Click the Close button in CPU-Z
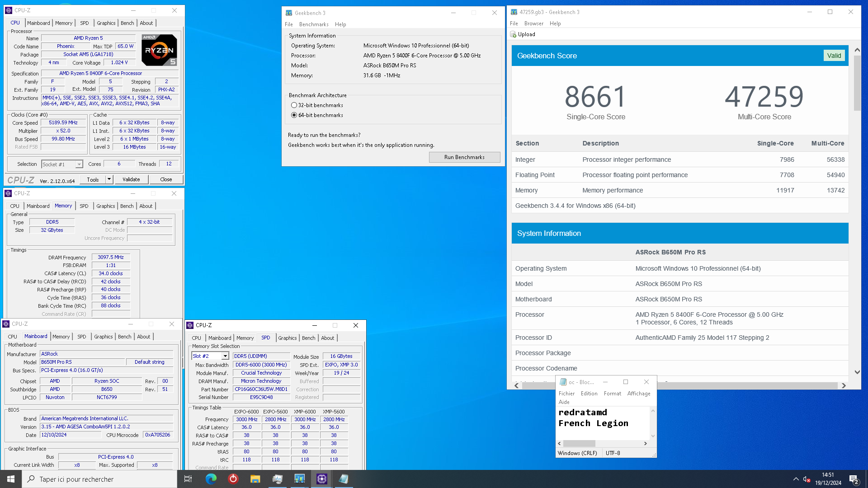 [x=166, y=179]
